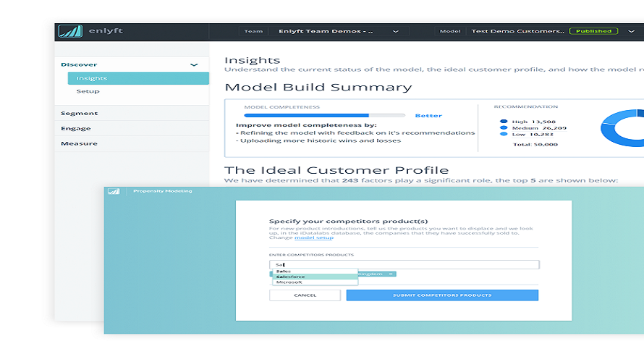Click the Published status badge

[593, 31]
